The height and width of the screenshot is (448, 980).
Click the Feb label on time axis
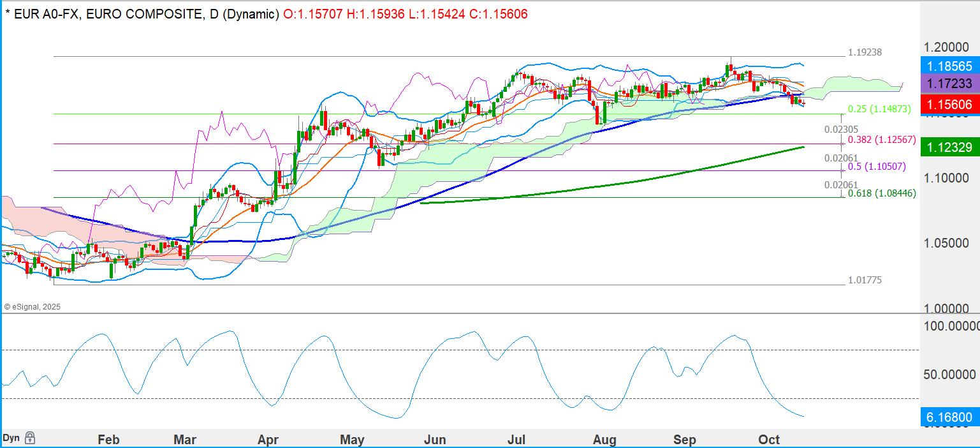pyautogui.click(x=108, y=440)
